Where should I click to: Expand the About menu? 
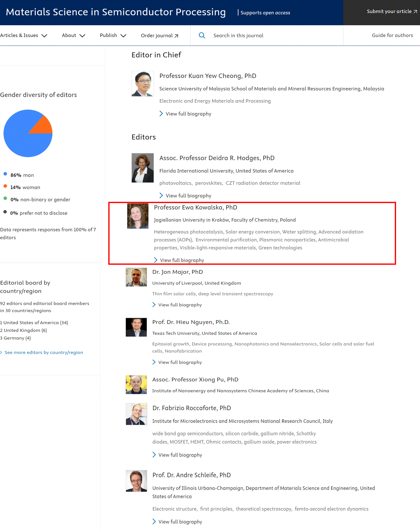click(74, 35)
